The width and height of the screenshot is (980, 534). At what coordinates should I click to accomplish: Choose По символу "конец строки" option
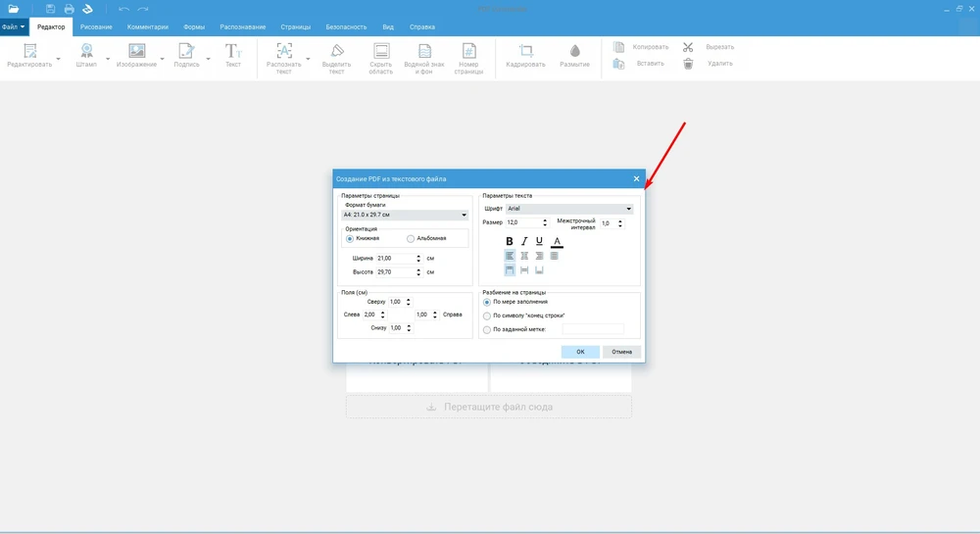pos(487,316)
